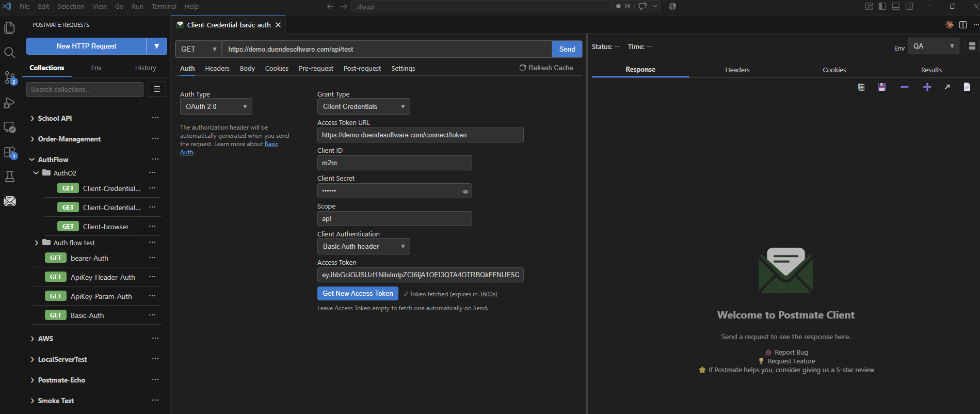
Task: Open the Testing flask view
Action: [x=9, y=177]
